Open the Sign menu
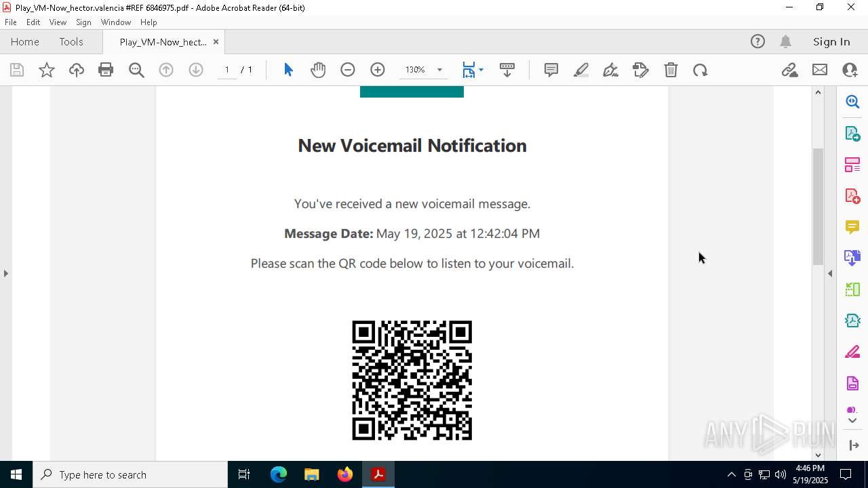This screenshot has width=868, height=488. pyautogui.click(x=83, y=22)
